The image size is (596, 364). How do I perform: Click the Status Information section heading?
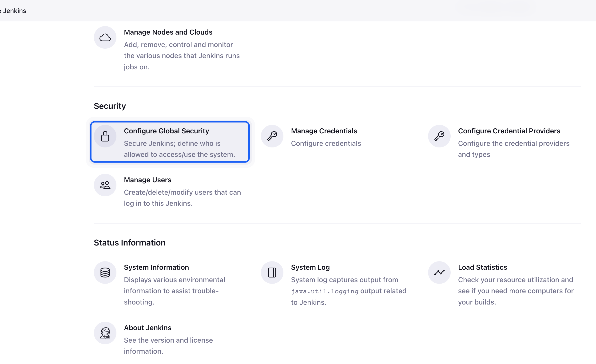tap(130, 243)
